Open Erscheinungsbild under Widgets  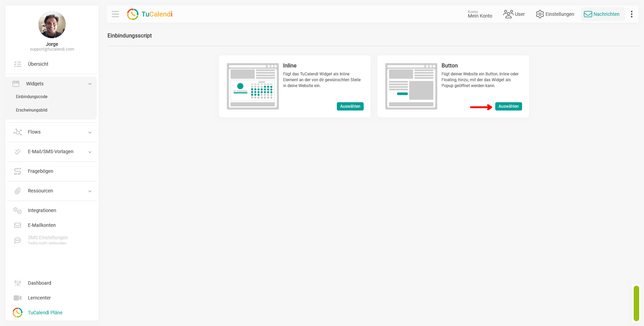[x=32, y=110]
